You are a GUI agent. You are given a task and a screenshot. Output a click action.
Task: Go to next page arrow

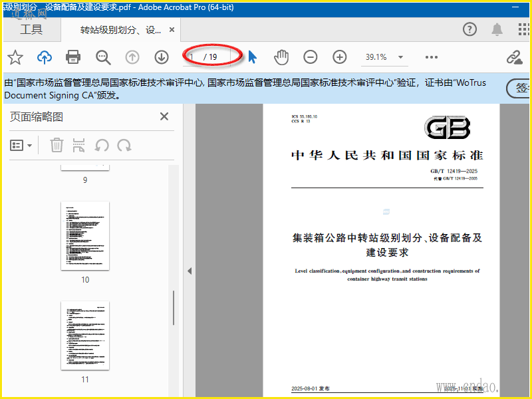pyautogui.click(x=162, y=57)
